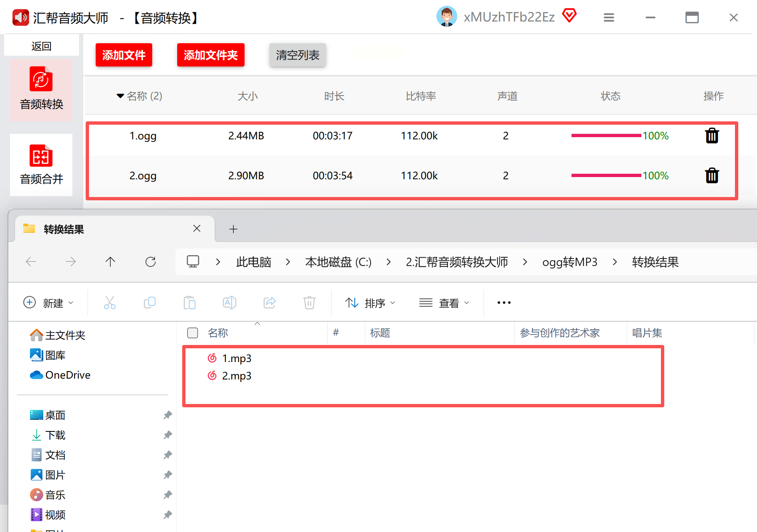Add a new Explorer tab
This screenshot has width=757, height=532.
pyautogui.click(x=233, y=229)
